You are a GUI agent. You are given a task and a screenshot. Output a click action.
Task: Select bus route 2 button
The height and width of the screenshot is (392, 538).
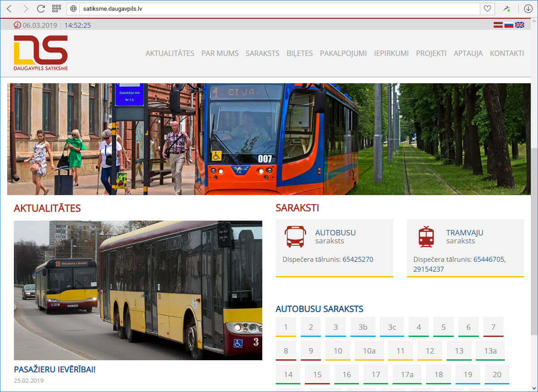[x=311, y=327]
